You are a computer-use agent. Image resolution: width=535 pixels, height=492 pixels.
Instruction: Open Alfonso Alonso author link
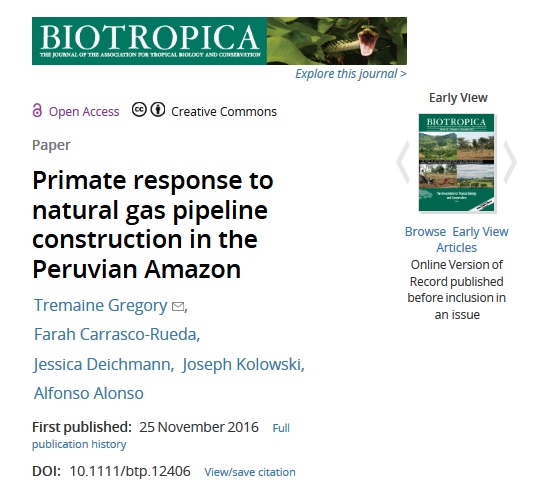(x=89, y=393)
